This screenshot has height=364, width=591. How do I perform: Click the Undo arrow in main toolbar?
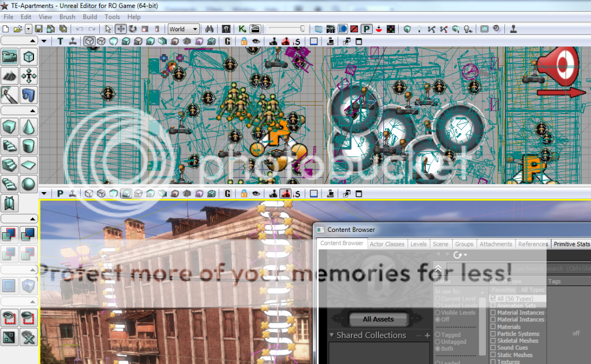(80, 29)
